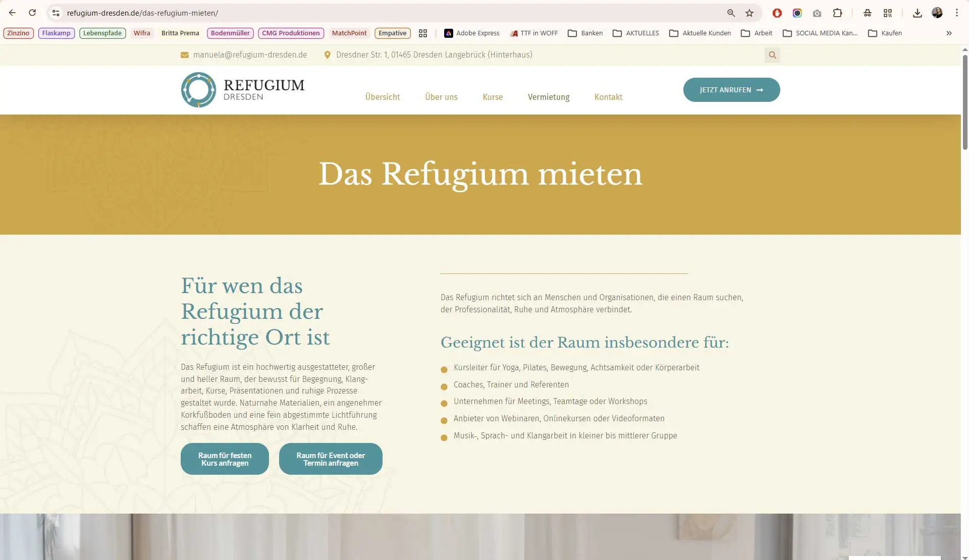Click the heading Das Refugium mieten
Image resolution: width=969 pixels, height=560 pixels.
[480, 175]
